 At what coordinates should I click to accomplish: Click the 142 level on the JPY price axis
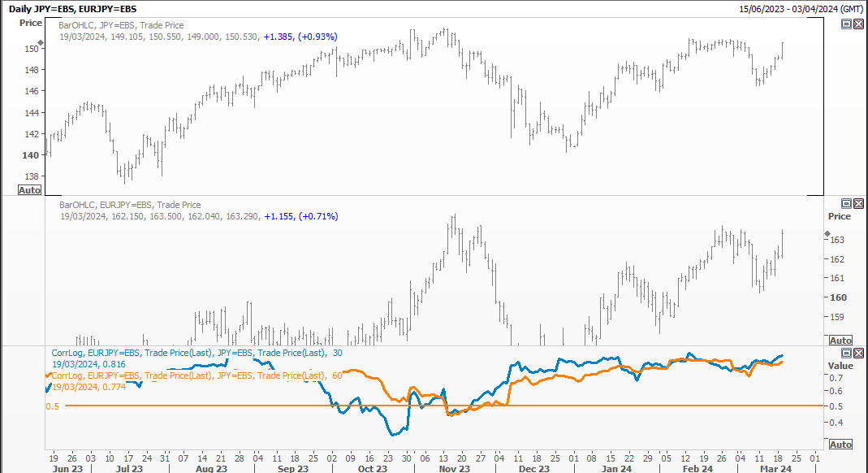[x=32, y=134]
